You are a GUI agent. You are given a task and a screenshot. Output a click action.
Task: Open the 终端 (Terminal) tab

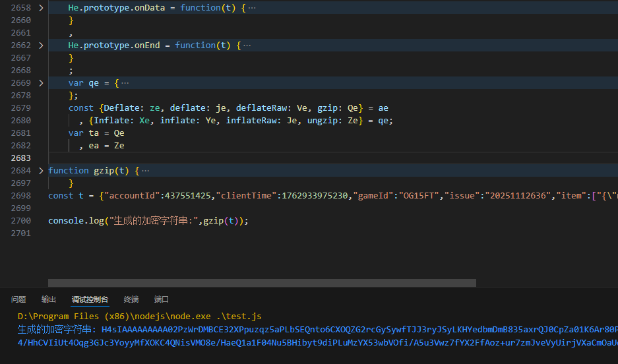click(x=131, y=299)
